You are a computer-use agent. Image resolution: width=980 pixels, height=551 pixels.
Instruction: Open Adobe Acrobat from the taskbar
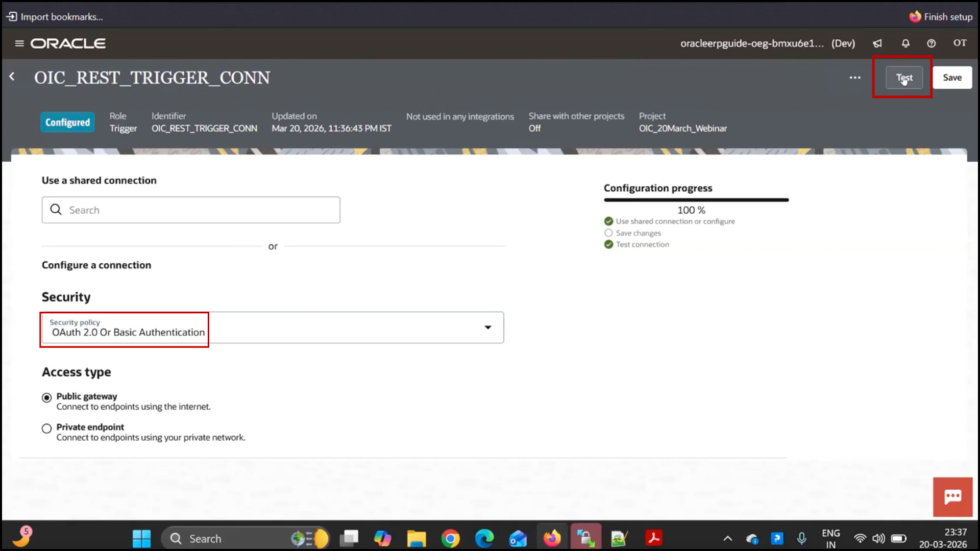(653, 538)
